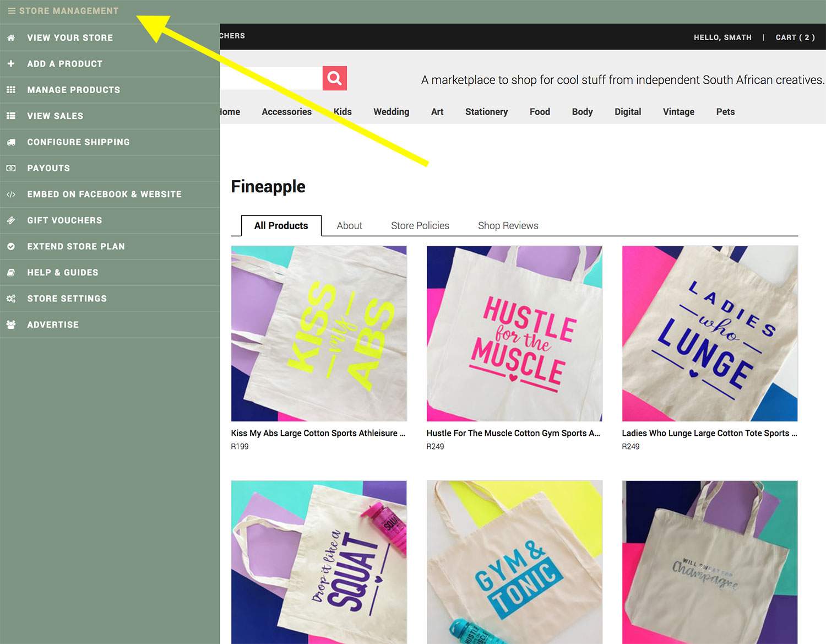Click the Store Settings gears icon
826x644 pixels.
click(11, 299)
